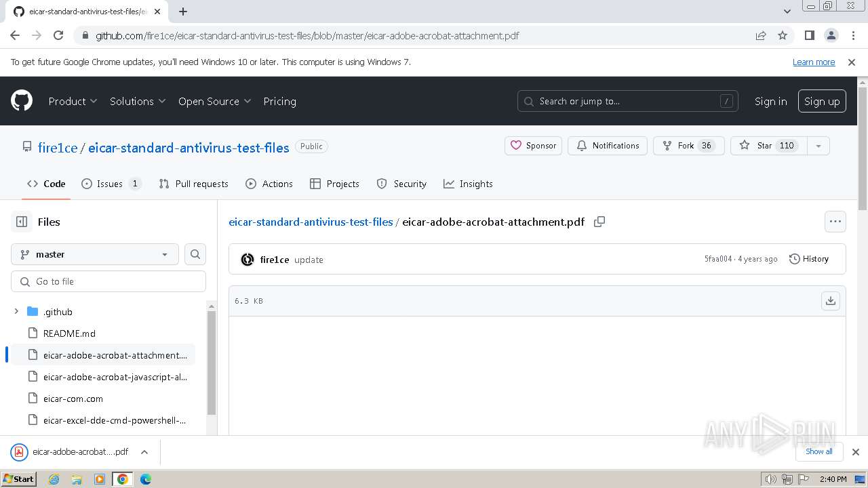Click Chrome icon in taskbar
868x488 pixels.
[123, 479]
